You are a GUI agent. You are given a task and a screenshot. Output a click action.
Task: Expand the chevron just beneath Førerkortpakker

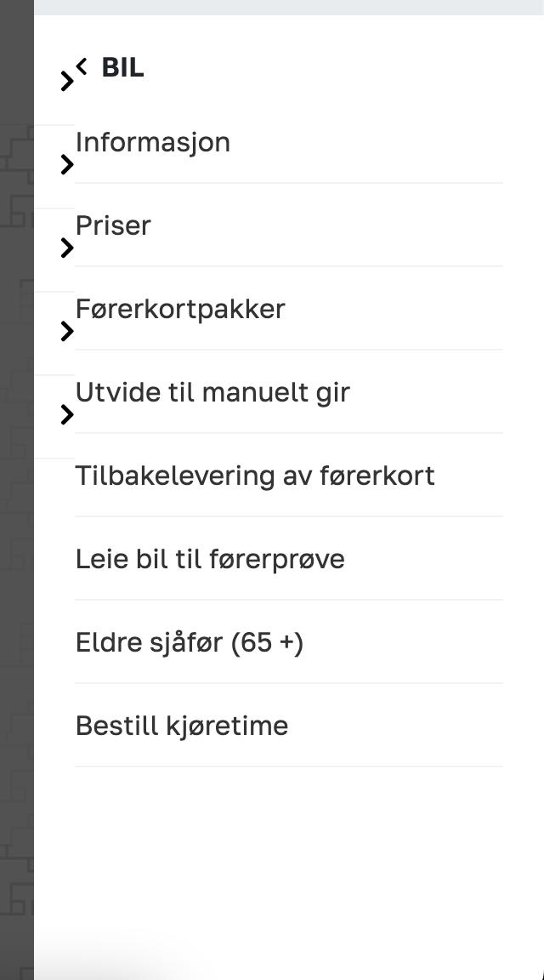pos(67,332)
